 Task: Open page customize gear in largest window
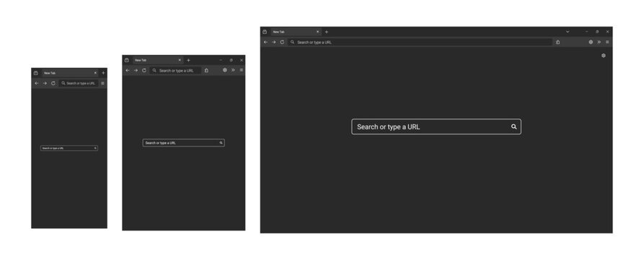coord(604,56)
